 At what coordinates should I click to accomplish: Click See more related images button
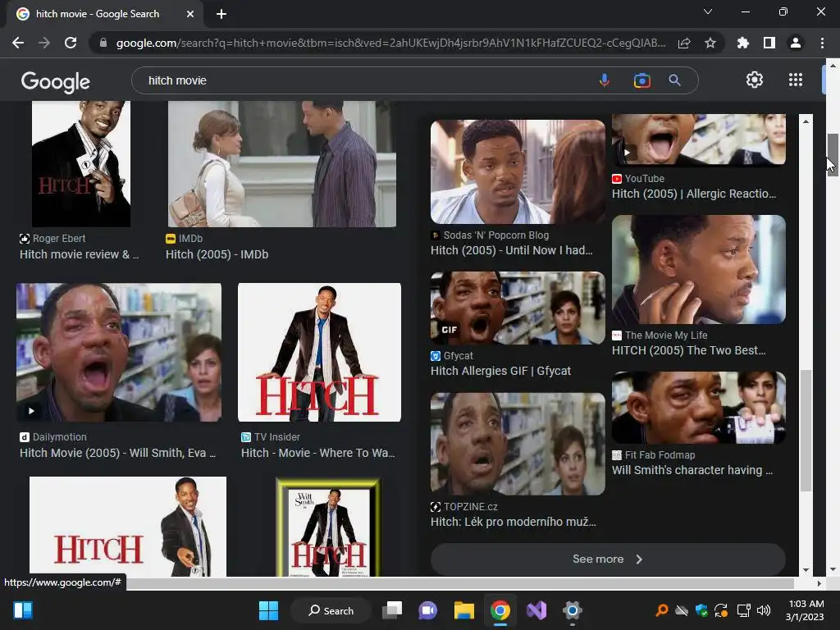coord(608,559)
